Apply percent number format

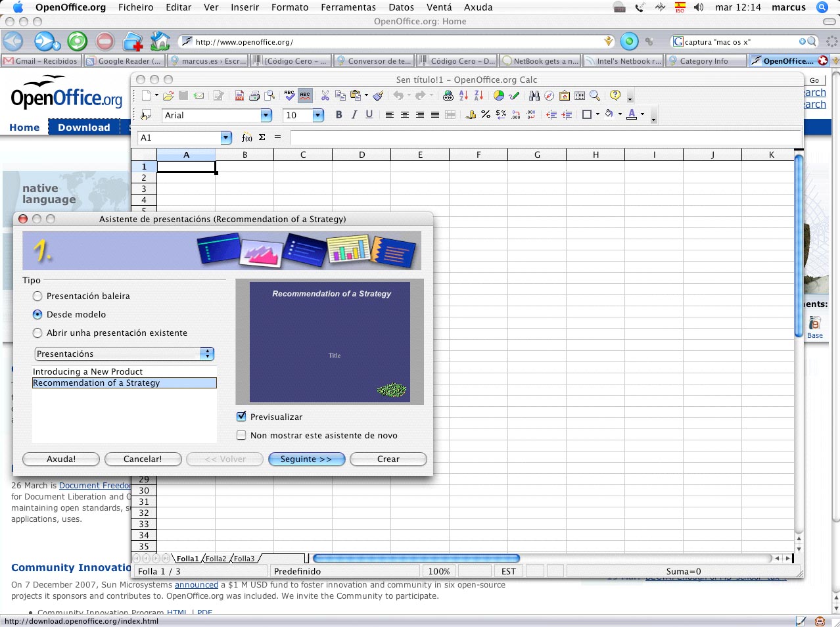(x=486, y=115)
